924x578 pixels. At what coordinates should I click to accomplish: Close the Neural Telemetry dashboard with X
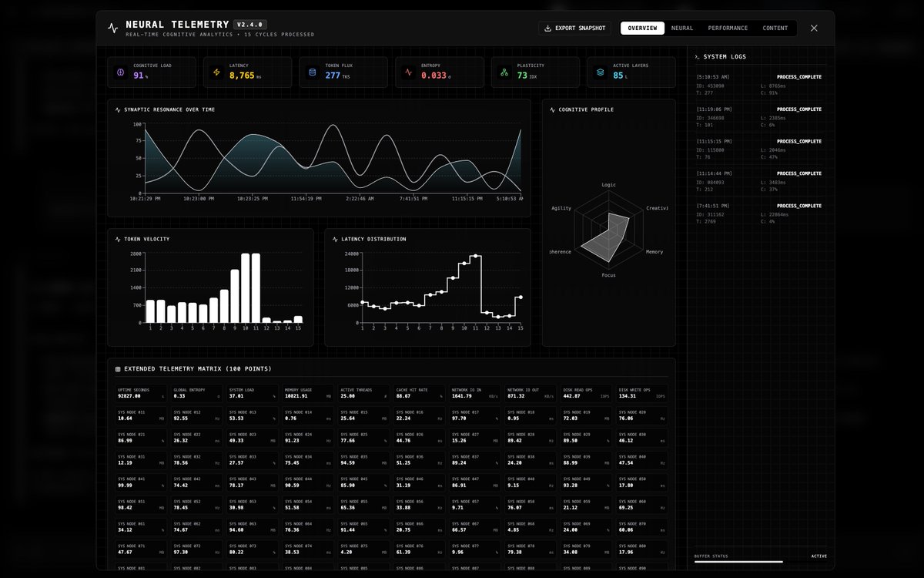(814, 28)
